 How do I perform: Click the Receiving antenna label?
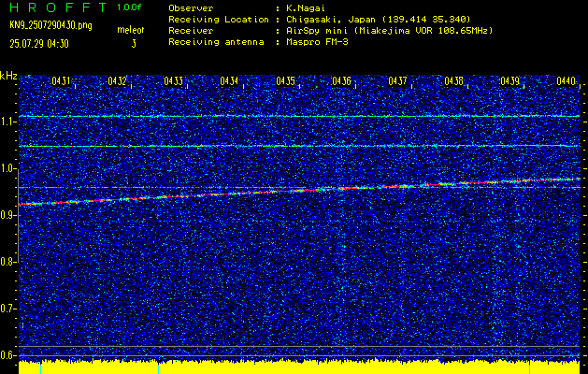click(x=216, y=42)
